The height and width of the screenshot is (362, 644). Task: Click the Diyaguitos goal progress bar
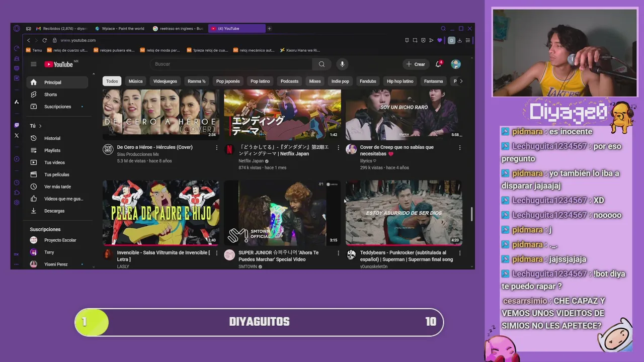[x=259, y=322]
